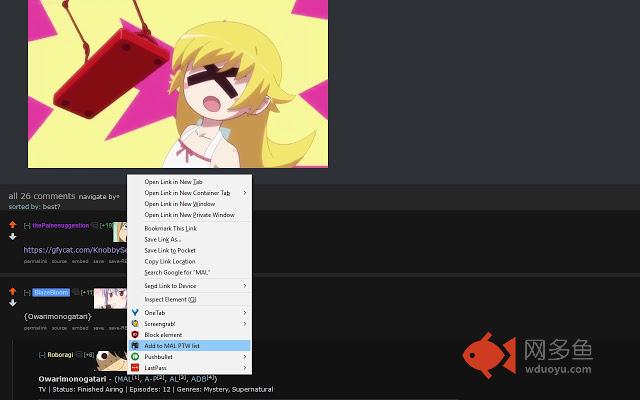
Task: Open Roboragi user profile link
Action: click(x=60, y=355)
